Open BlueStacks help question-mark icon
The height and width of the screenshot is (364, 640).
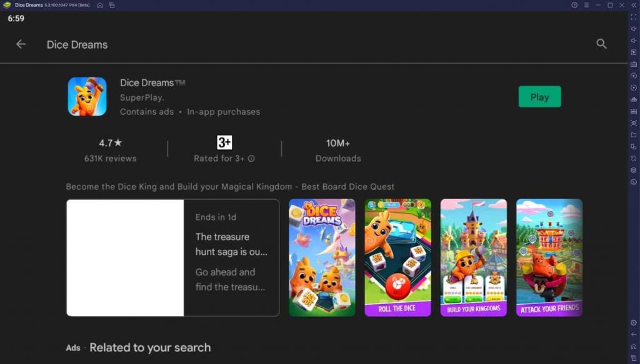[574, 5]
